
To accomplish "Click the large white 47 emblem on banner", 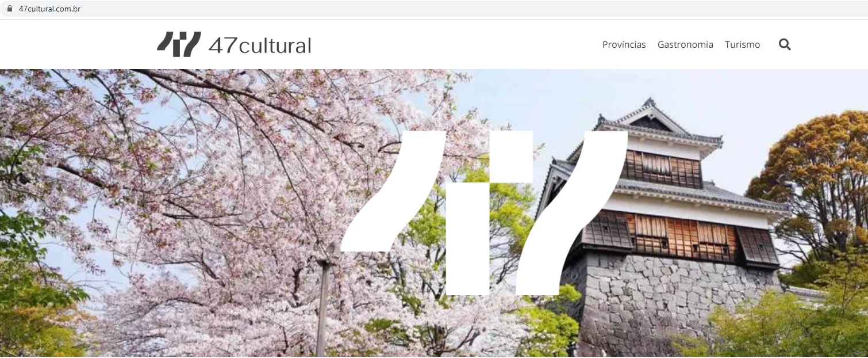I will 484,213.
